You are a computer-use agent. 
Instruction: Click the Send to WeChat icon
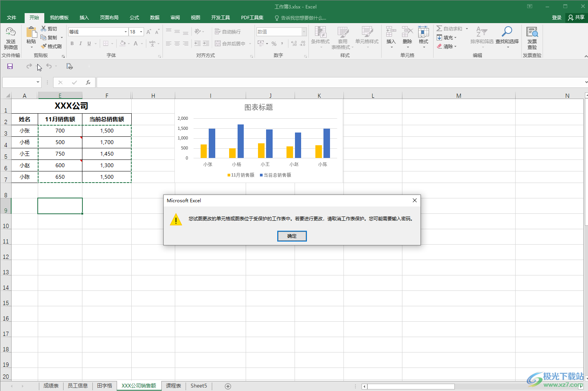11,32
